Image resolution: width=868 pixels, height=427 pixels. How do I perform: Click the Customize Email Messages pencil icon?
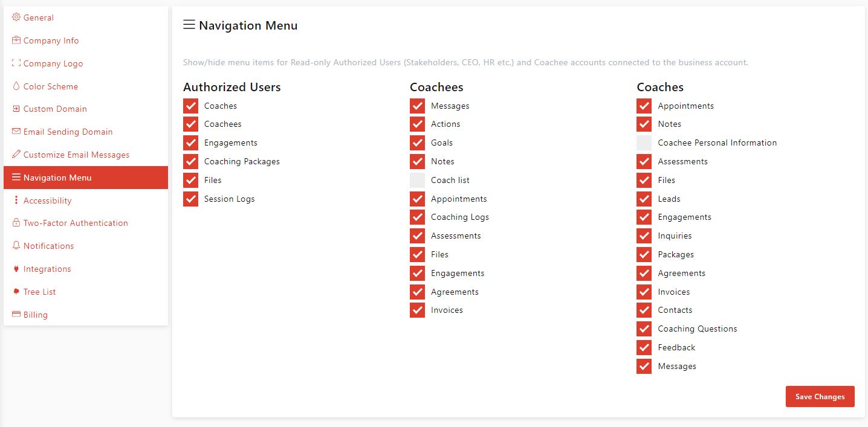click(16, 155)
